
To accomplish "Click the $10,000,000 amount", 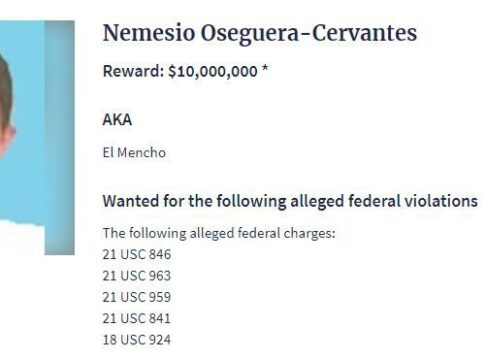I will (x=213, y=72).
